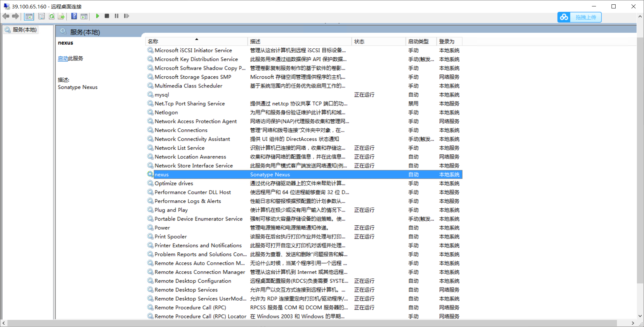Viewport: 644px width, 327px height.
Task: Open Help with the blue question mark icon
Action: click(x=74, y=16)
